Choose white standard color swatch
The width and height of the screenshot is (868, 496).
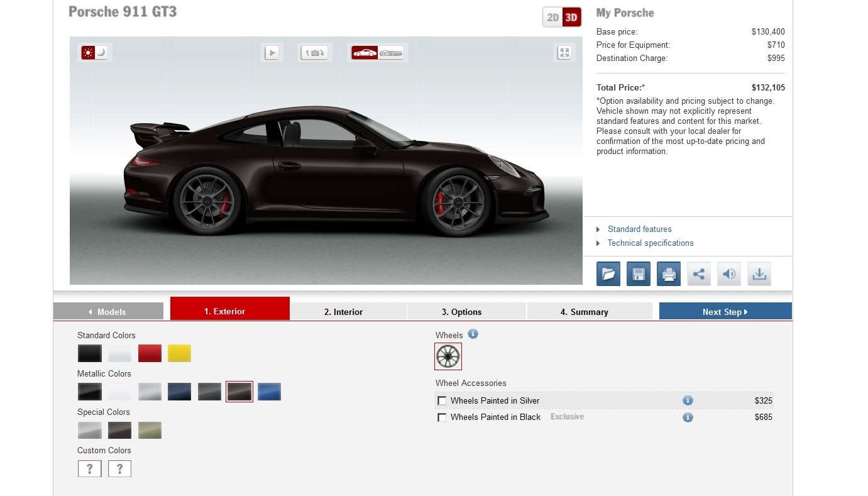pos(119,353)
